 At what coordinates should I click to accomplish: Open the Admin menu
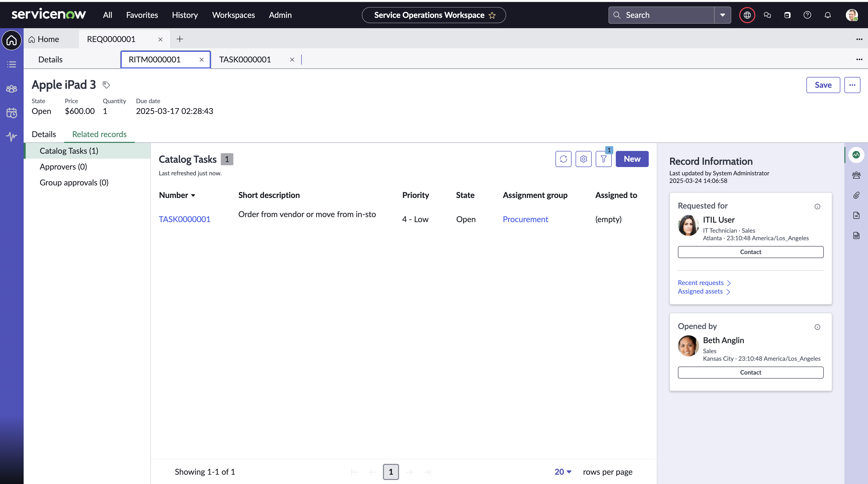(x=280, y=15)
